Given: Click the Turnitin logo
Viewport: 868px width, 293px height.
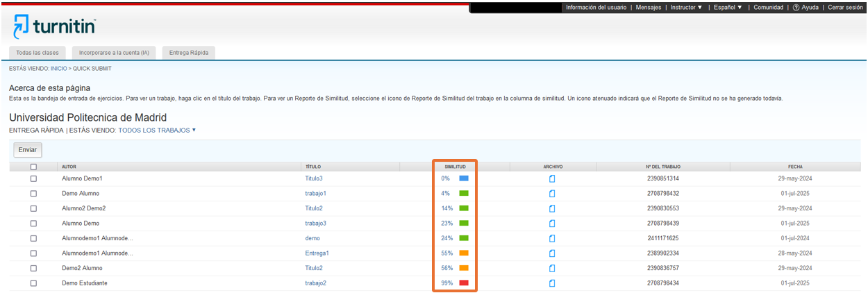Looking at the screenshot, I should pos(54,26).
